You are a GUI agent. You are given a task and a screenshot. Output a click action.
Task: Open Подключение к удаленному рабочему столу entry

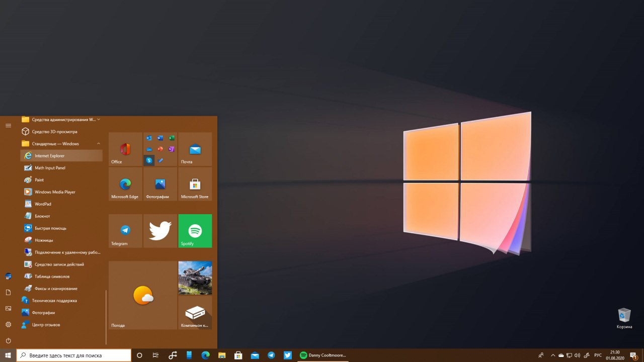(61, 252)
